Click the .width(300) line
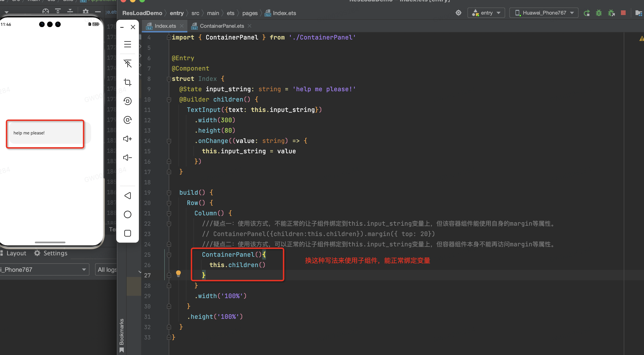Screen dimensions: 644x355 [215, 120]
